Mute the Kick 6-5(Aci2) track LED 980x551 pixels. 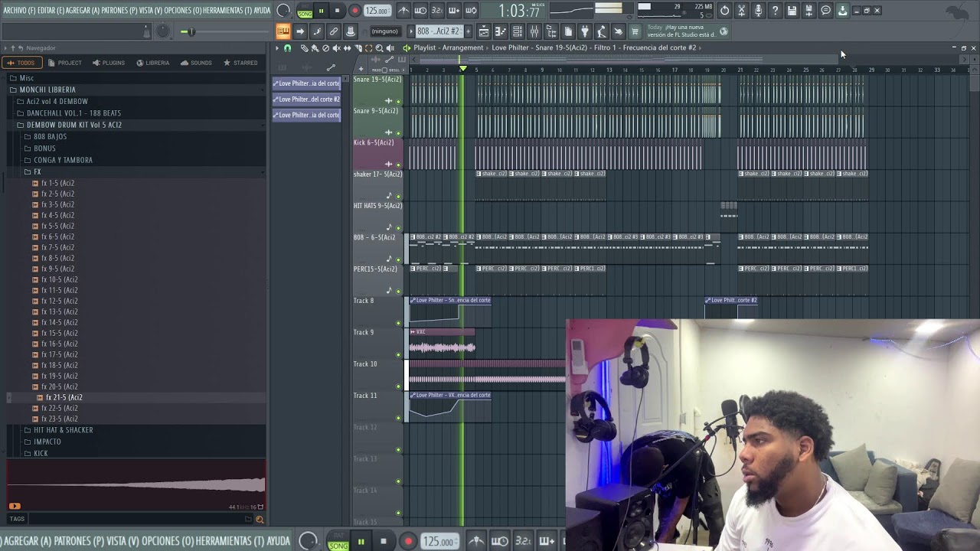coord(398,165)
